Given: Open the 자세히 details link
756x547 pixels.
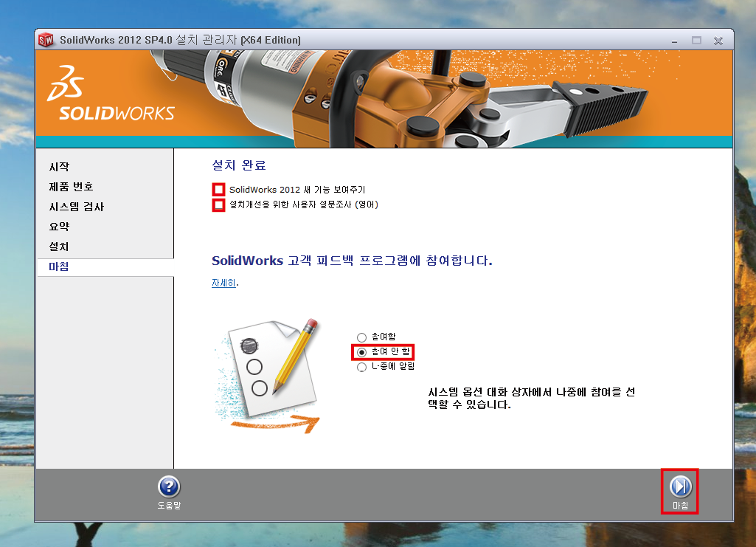Looking at the screenshot, I should pyautogui.click(x=223, y=283).
